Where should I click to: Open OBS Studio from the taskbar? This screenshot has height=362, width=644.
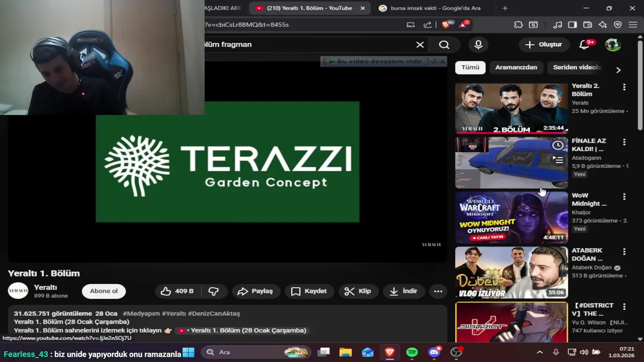click(x=456, y=352)
